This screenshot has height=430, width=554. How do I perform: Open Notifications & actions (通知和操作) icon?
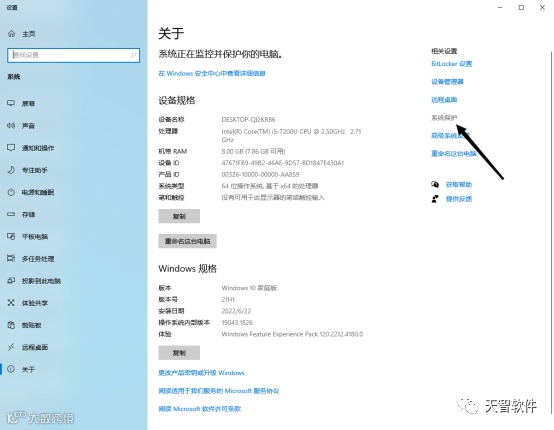click(x=11, y=148)
